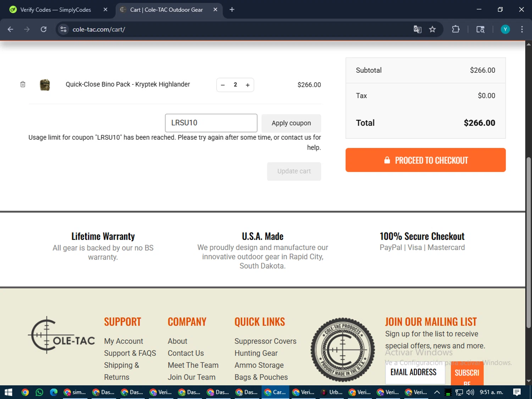Image resolution: width=532 pixels, height=399 pixels.
Task: Decrease quantity with the minus button
Action: (223, 85)
